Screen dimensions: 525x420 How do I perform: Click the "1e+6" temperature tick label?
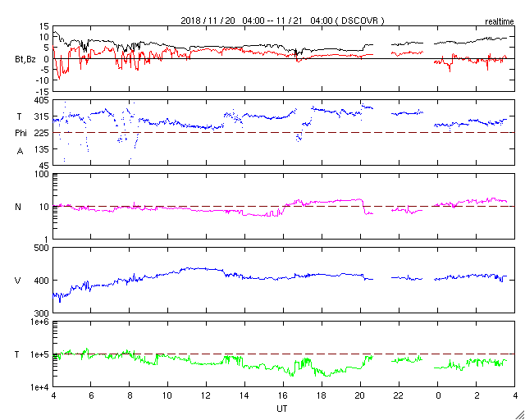coord(40,322)
